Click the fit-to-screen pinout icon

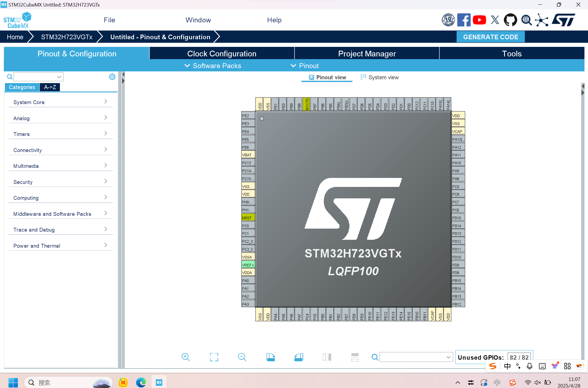tap(214, 357)
